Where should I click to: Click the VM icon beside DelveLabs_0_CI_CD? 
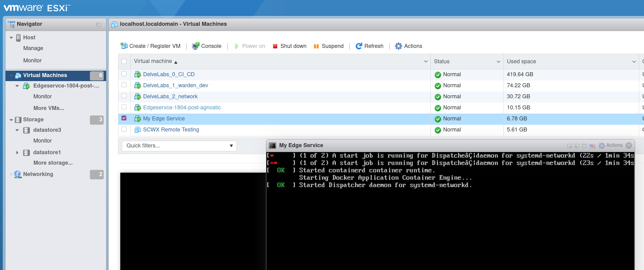137,74
